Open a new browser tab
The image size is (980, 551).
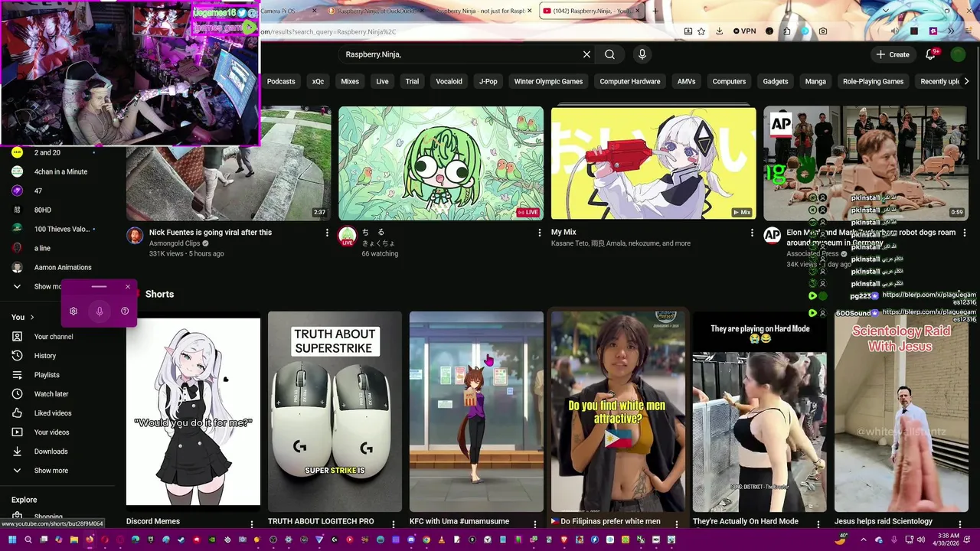point(655,11)
